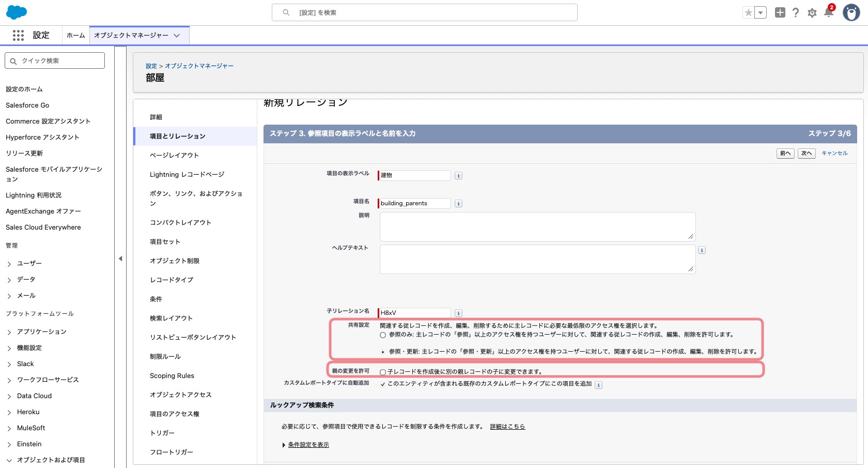Open the setup gear icon
868x468 pixels.
[x=812, y=13]
